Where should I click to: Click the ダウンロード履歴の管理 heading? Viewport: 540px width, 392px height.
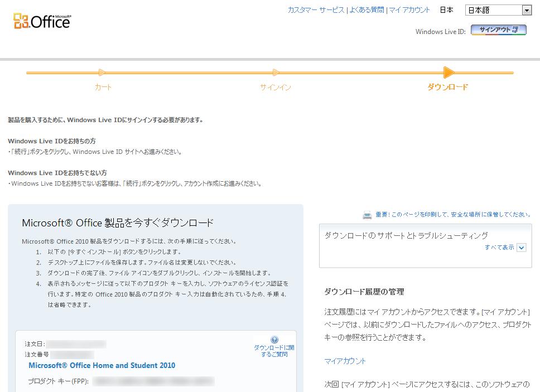coord(364,292)
